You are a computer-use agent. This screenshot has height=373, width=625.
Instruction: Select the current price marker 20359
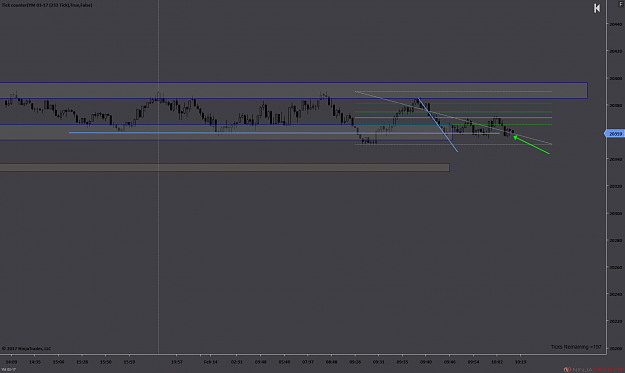[615, 134]
